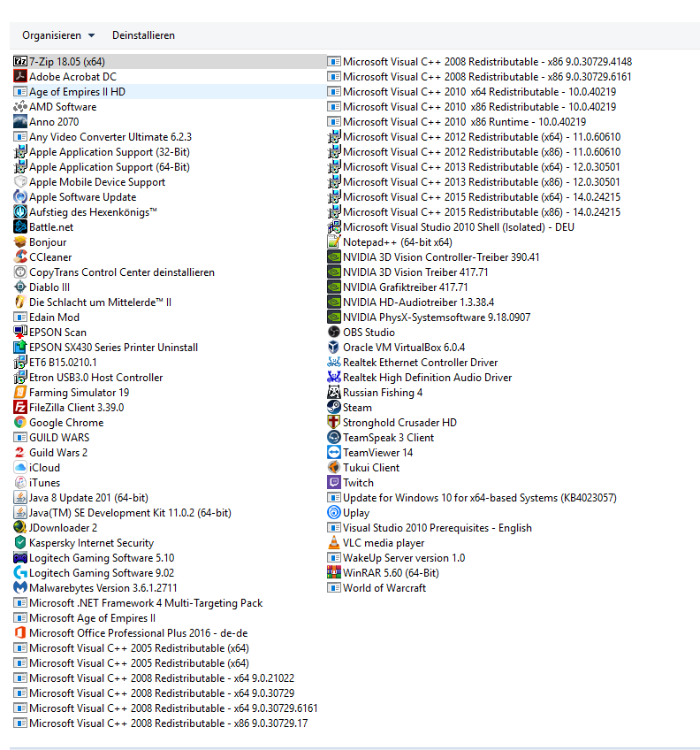The height and width of the screenshot is (750, 700).
Task: Select the EPSON Scan icon
Action: click(x=20, y=332)
